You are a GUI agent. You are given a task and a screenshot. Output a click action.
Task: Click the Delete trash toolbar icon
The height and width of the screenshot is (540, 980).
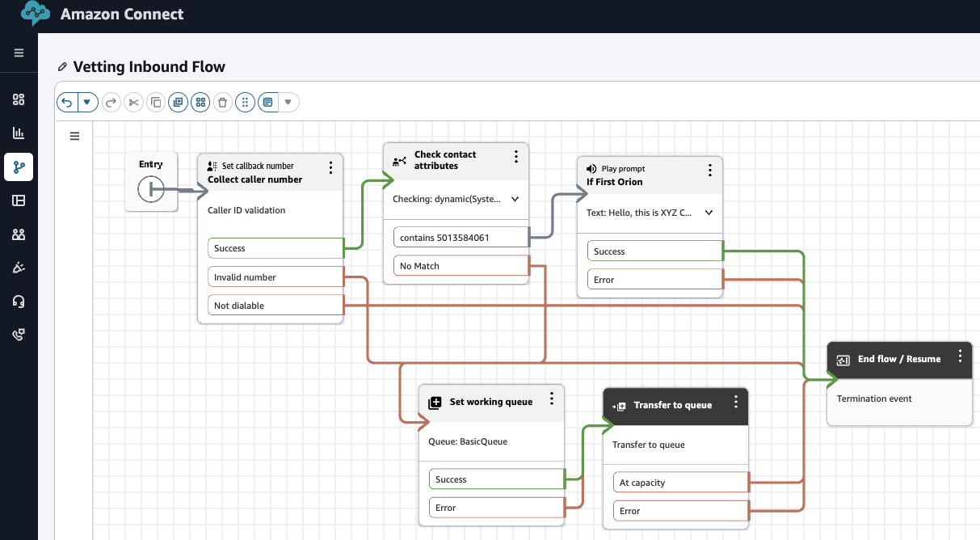click(x=223, y=103)
